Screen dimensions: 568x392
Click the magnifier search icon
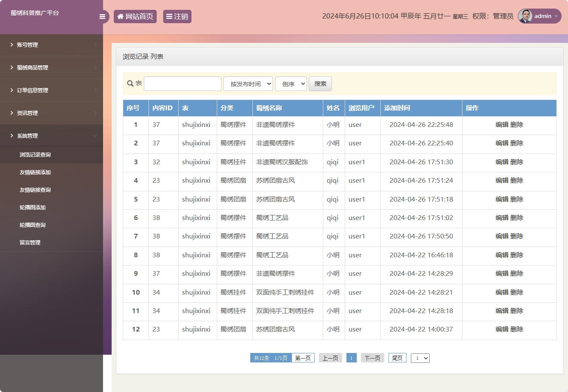tap(130, 83)
